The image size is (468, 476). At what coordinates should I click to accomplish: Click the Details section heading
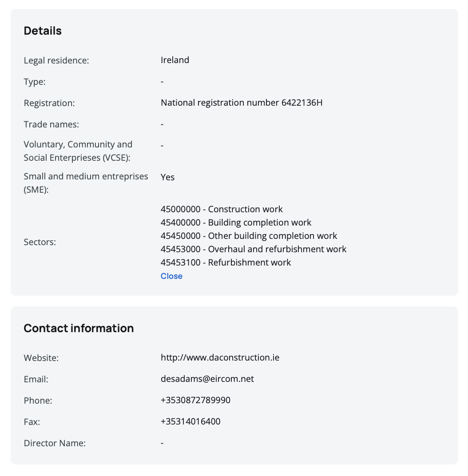[x=43, y=31]
